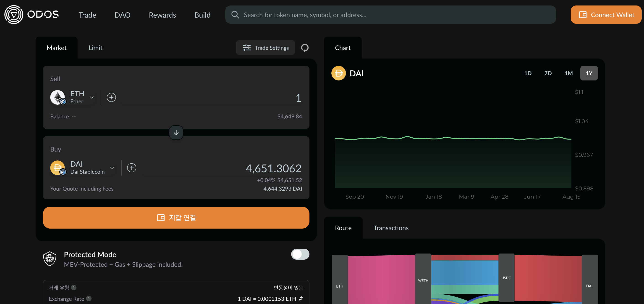
Task: Click the ODOS logo icon
Action: coord(14,15)
